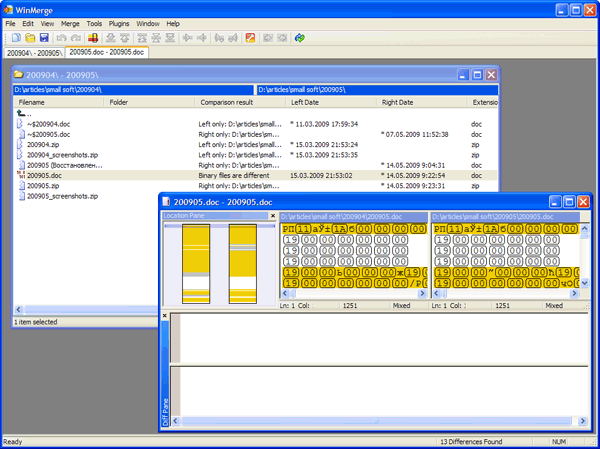The height and width of the screenshot is (449, 600).
Task: Switch to the 200904\ - 200905\ tab
Action: pos(34,52)
